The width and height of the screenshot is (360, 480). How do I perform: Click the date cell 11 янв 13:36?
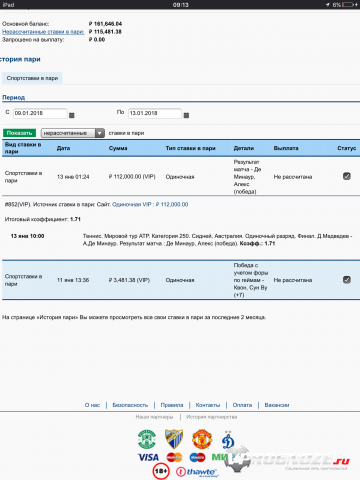[73, 280]
